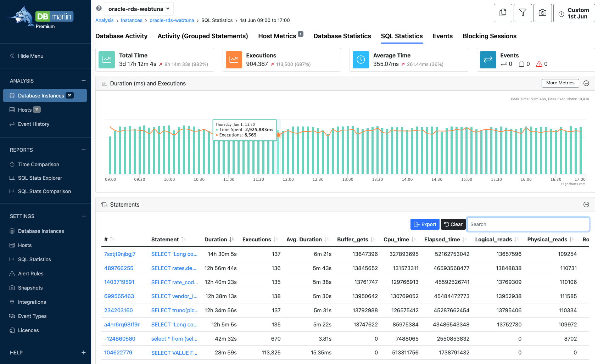Switch to Database Statistics tab

(x=342, y=36)
